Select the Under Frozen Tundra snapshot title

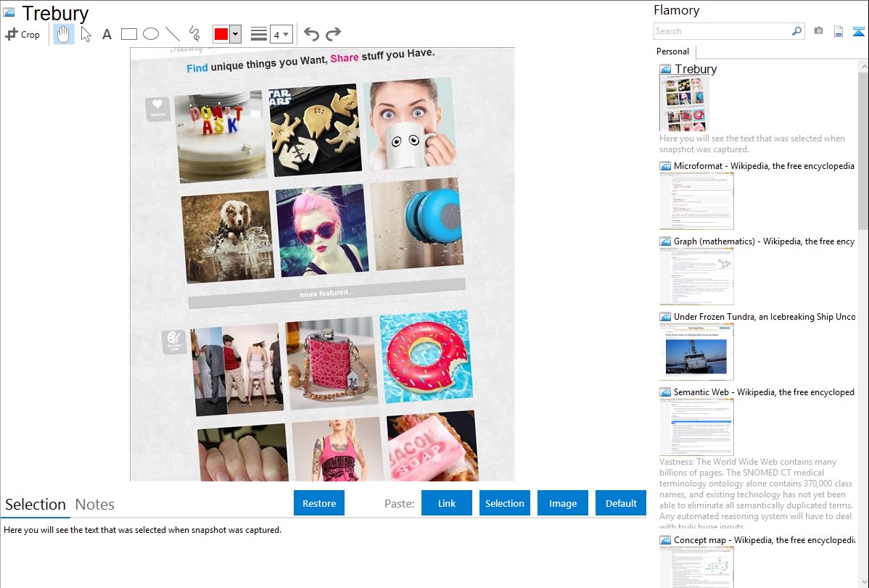pyautogui.click(x=765, y=316)
